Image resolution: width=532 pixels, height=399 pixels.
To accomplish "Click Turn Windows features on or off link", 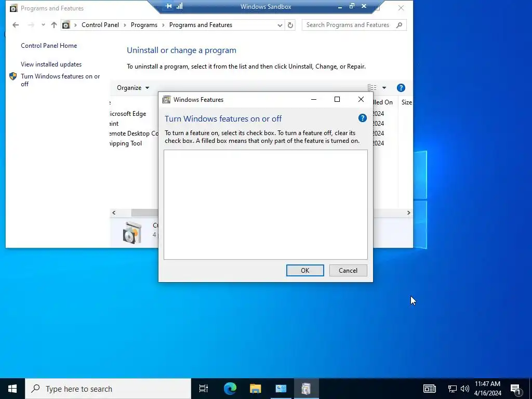I will 60,80.
